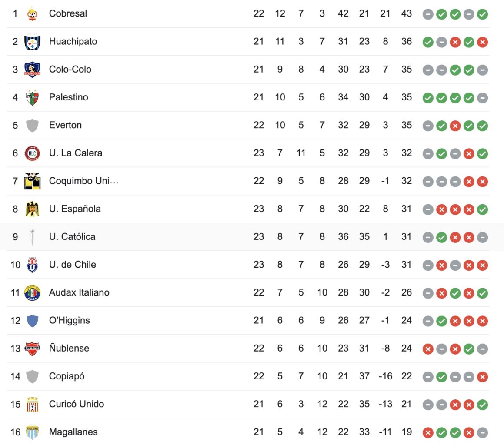
Task: Click the U. Española eagle crest
Action: coord(32,209)
